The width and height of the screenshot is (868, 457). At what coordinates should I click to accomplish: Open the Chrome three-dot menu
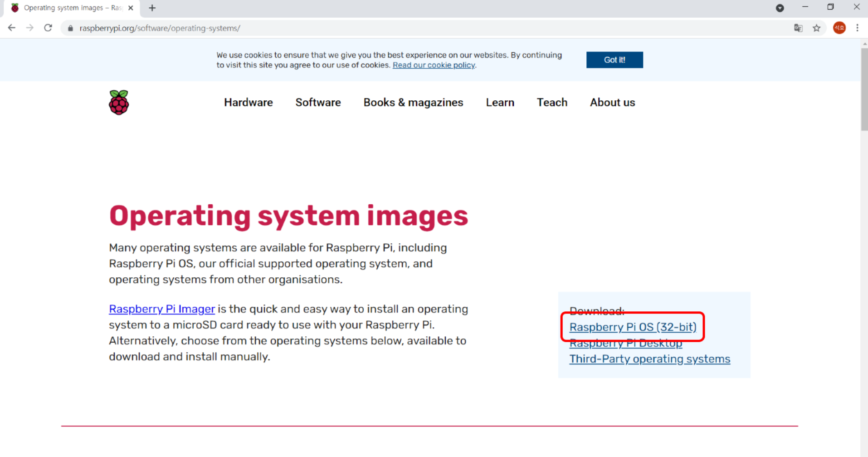[x=857, y=28]
